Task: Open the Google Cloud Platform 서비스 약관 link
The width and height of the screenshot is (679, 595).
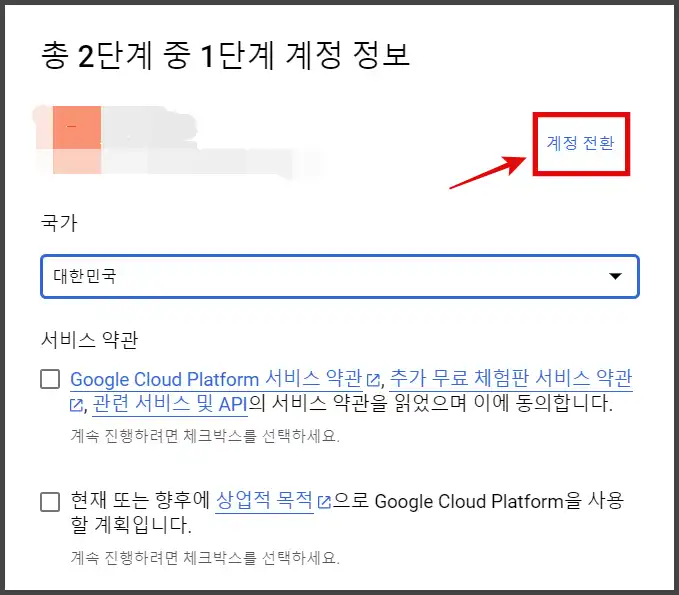Action: 216,379
